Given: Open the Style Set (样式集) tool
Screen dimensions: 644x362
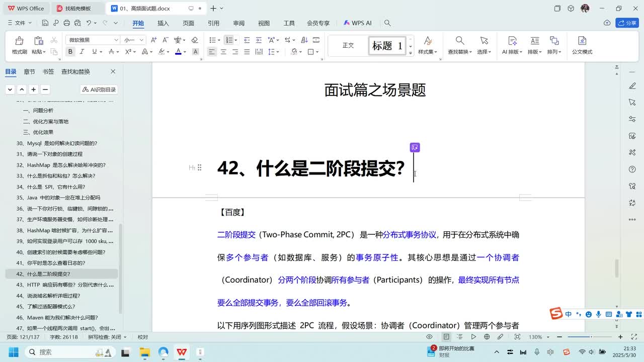Looking at the screenshot, I should (x=428, y=45).
